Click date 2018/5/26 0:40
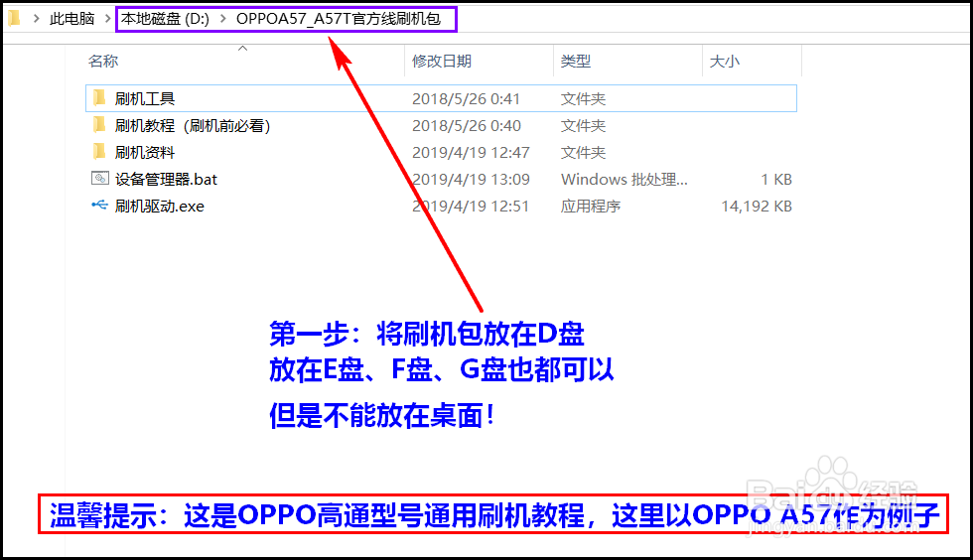 [467, 125]
